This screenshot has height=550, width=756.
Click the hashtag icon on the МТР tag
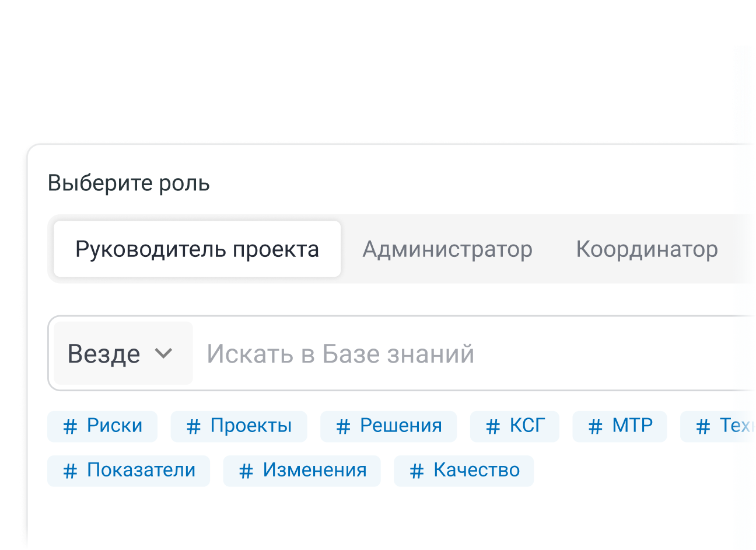(x=595, y=426)
